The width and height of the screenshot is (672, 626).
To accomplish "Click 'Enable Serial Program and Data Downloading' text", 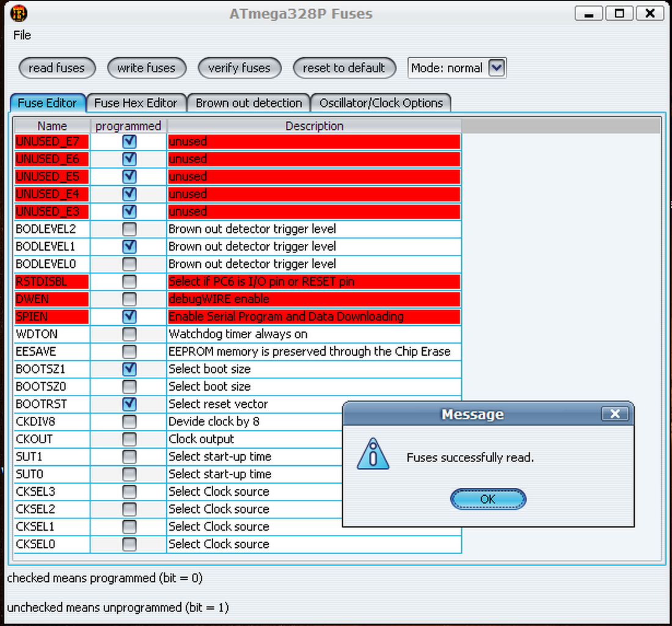I will (x=286, y=317).
